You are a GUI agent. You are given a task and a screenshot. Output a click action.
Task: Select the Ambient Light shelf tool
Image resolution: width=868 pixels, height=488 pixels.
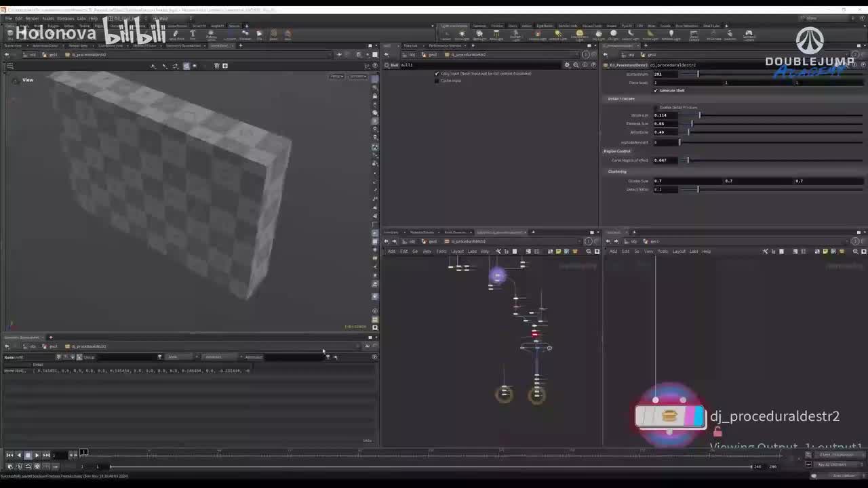pos(671,33)
